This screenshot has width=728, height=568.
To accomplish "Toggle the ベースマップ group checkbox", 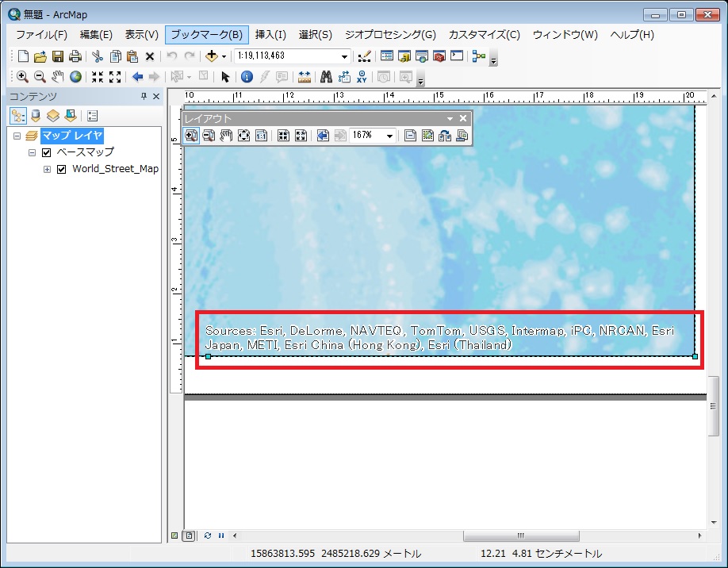I will (x=46, y=152).
